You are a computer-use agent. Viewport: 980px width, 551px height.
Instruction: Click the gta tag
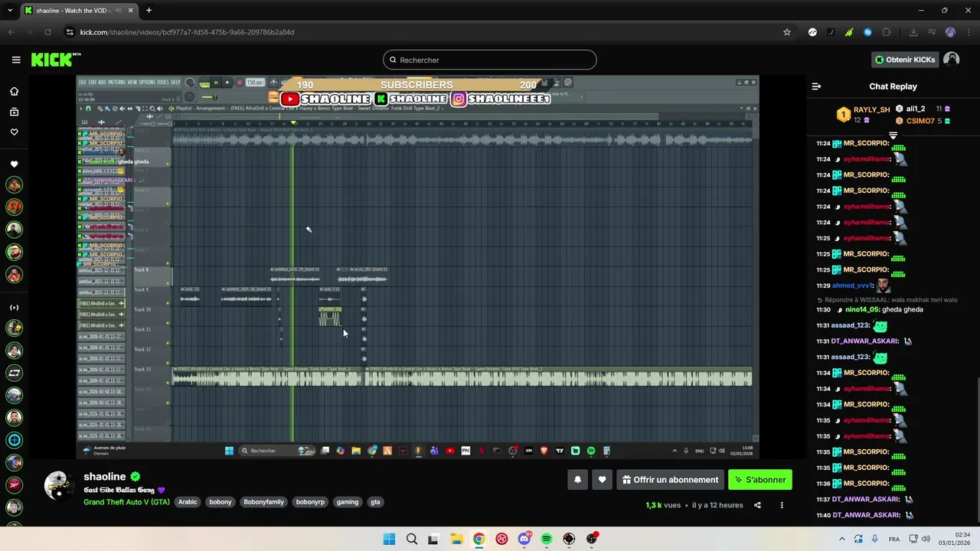coord(375,502)
